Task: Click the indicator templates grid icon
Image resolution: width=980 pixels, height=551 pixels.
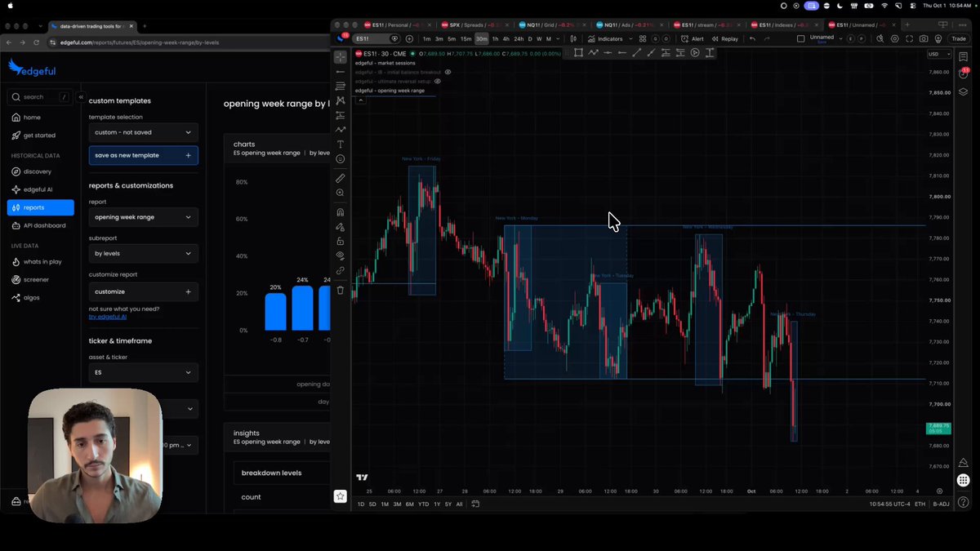Action: tap(643, 38)
